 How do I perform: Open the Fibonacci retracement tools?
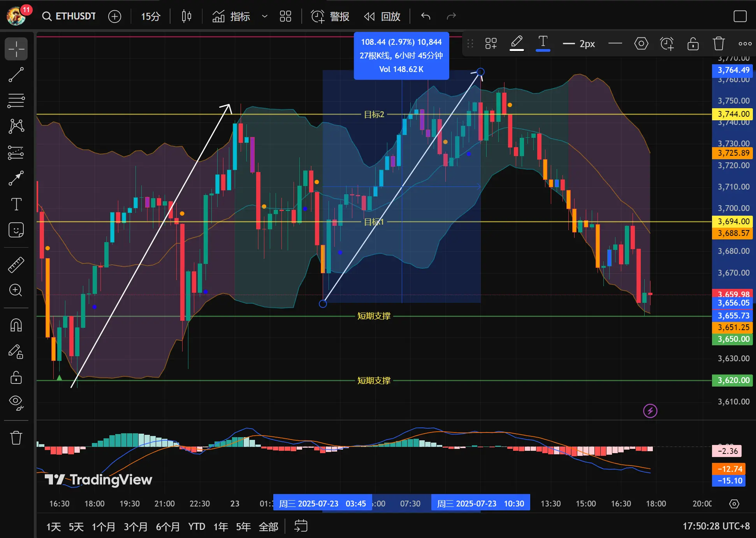click(16, 100)
